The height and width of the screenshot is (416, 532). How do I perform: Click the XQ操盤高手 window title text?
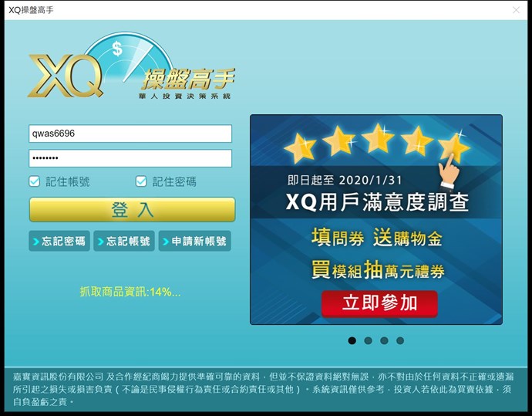(31, 10)
